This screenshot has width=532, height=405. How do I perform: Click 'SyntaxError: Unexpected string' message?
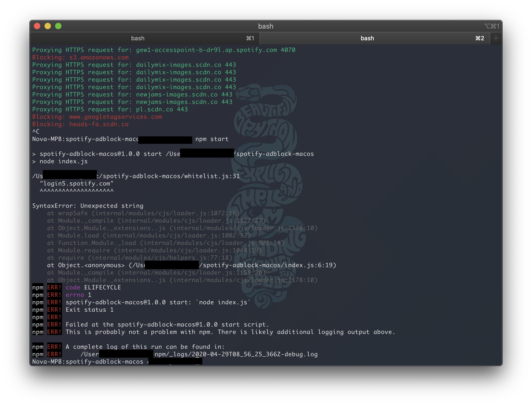(88, 206)
